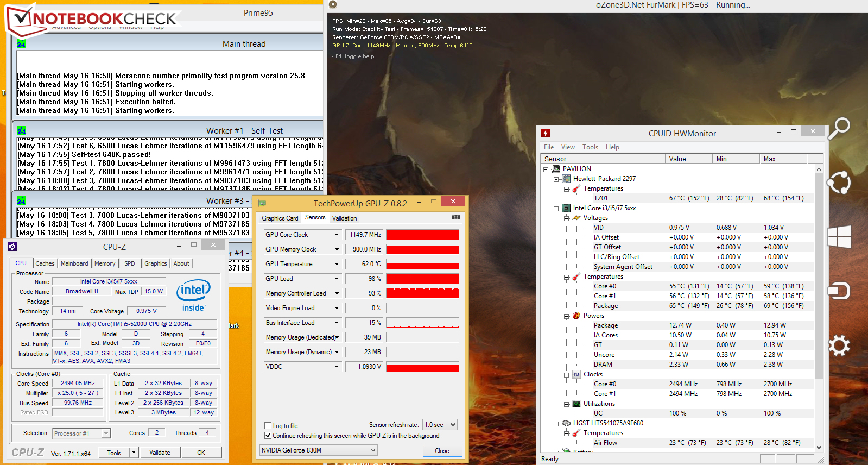Screen dimensions: 868x465
Task: Open the HWMonitor File menu
Action: (549, 147)
